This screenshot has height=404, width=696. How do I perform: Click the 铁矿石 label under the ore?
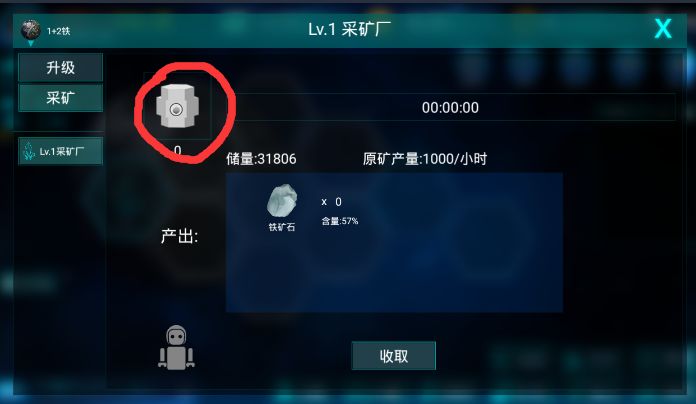pyautogui.click(x=282, y=227)
